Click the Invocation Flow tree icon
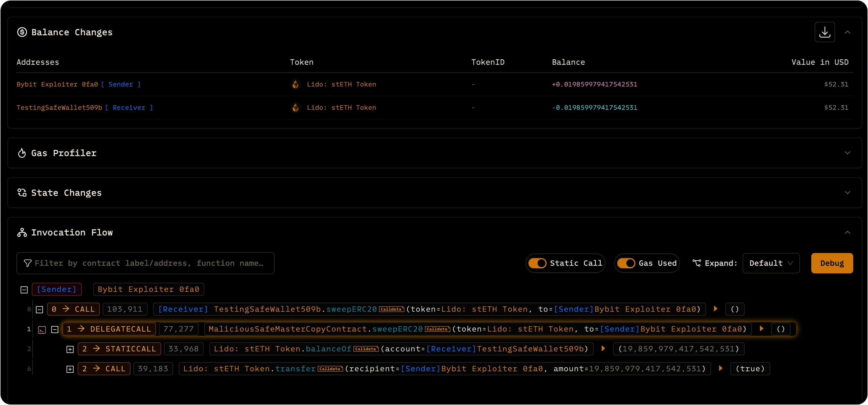Viewport: 868px width, 405px height. 22,233
